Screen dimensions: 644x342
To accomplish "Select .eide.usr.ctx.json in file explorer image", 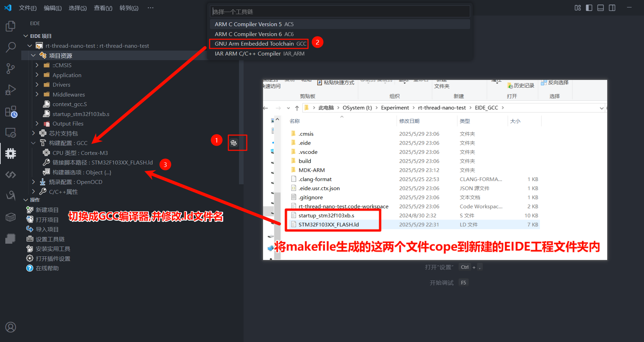I will [319, 188].
